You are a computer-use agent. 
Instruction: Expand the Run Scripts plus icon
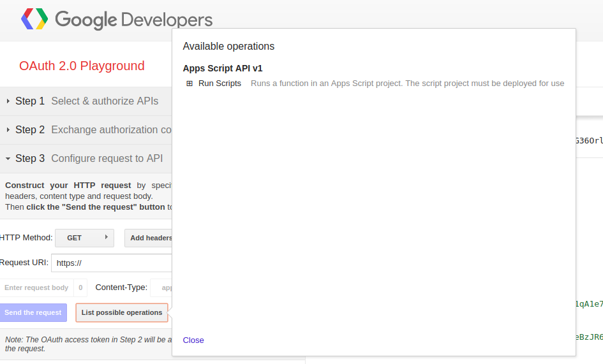click(x=190, y=84)
